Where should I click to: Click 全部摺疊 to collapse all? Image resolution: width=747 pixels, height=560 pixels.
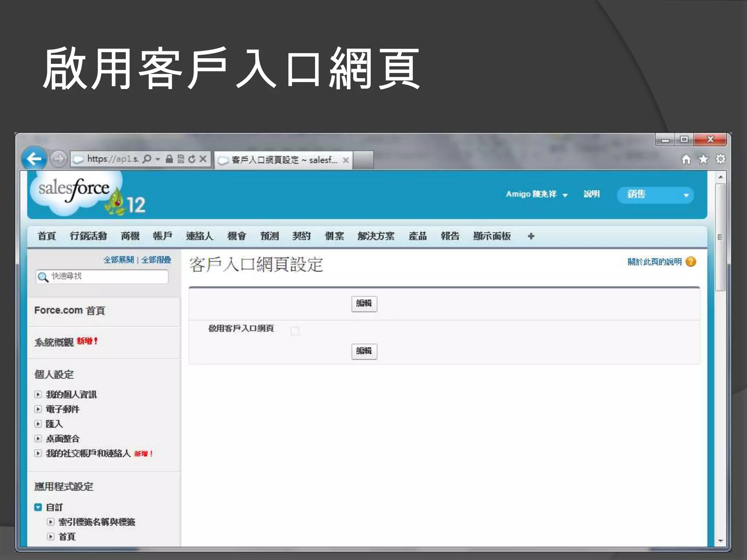point(156,260)
